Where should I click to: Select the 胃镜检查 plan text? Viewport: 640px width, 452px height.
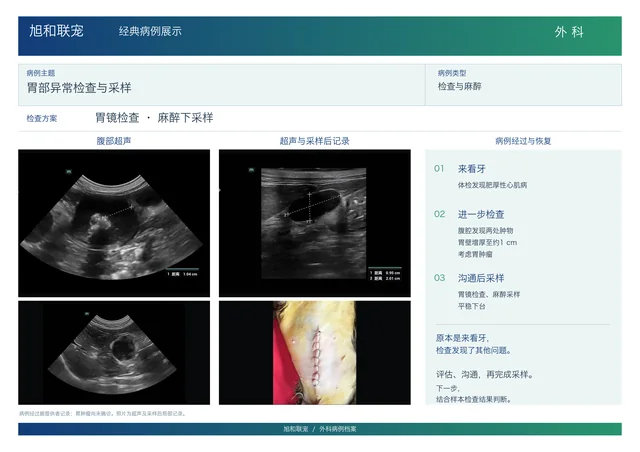tap(117, 118)
